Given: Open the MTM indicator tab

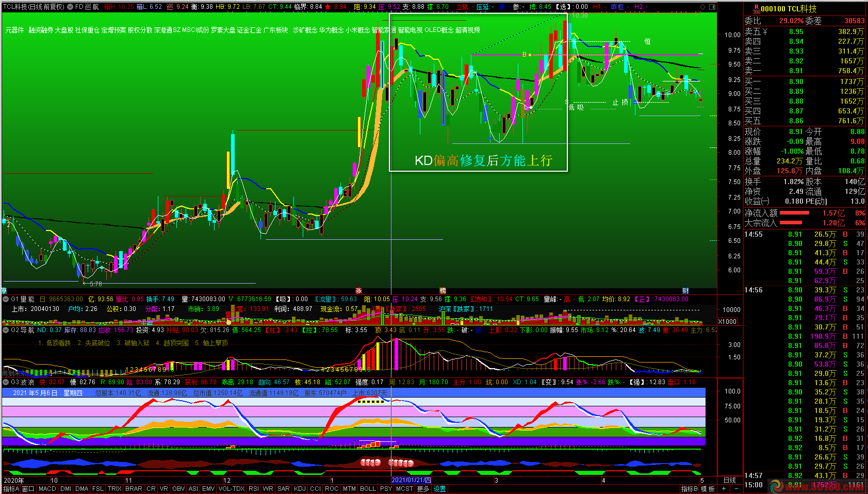Looking at the screenshot, I should [x=349, y=489].
